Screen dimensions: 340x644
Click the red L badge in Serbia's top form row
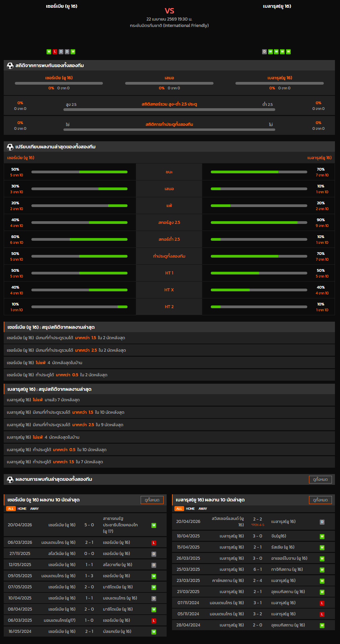click(x=55, y=52)
